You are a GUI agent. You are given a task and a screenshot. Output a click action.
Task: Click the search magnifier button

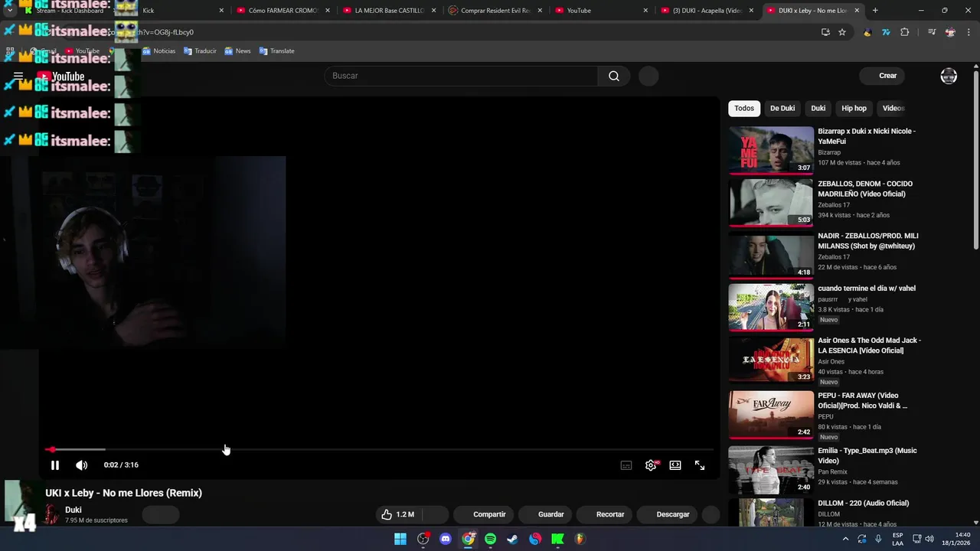point(614,76)
